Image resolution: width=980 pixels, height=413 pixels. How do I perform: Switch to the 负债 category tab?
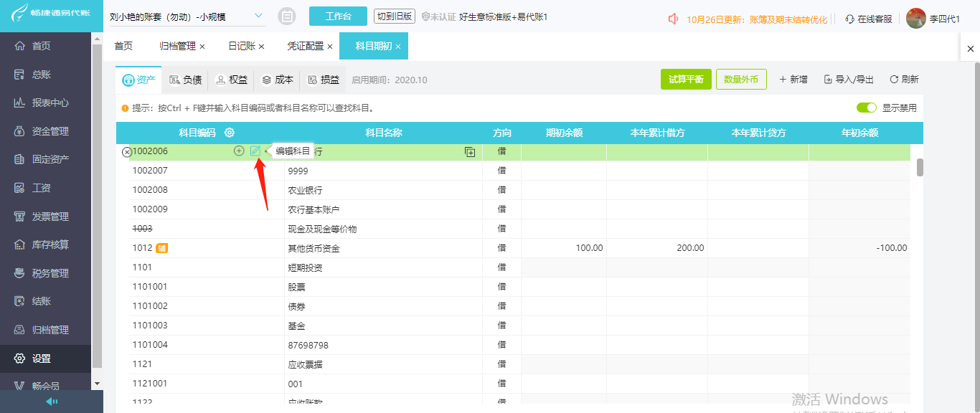(185, 80)
